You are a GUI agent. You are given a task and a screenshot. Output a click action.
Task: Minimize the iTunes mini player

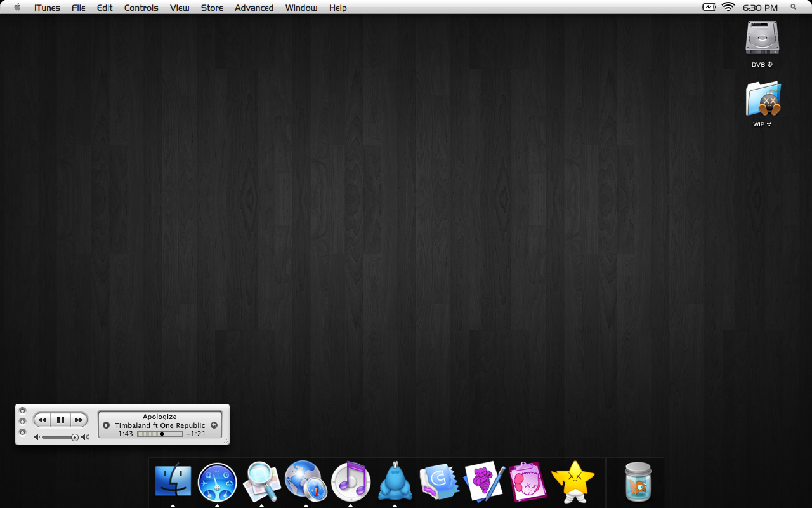(x=22, y=421)
